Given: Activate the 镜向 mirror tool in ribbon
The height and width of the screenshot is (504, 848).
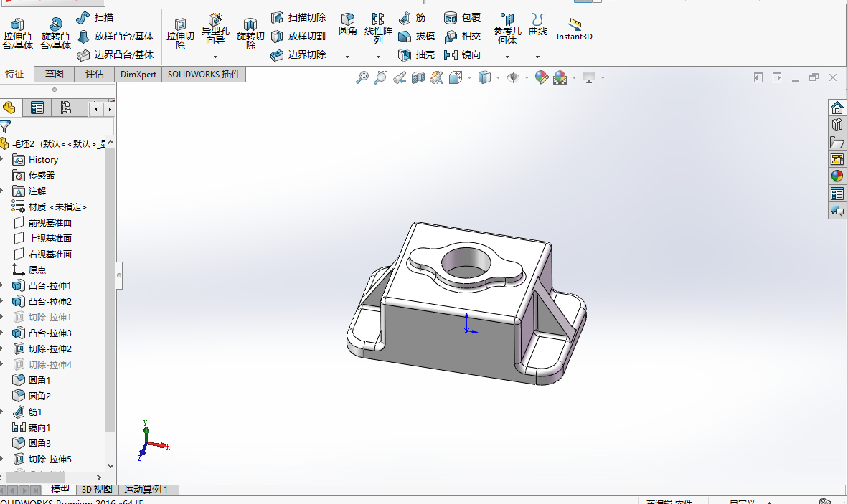Looking at the screenshot, I should (x=463, y=54).
